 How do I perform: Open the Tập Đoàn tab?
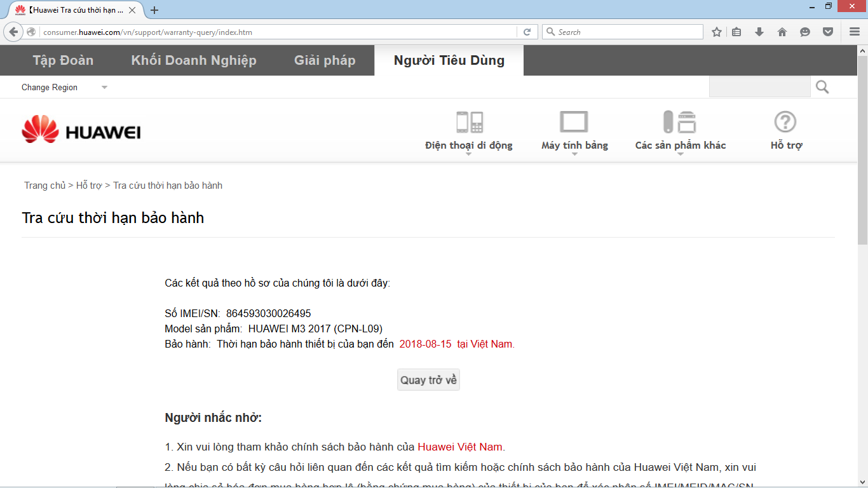coord(63,60)
